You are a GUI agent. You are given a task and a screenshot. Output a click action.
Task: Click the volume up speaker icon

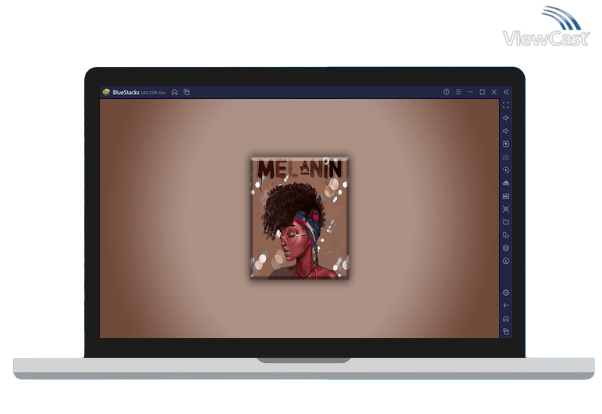click(506, 118)
